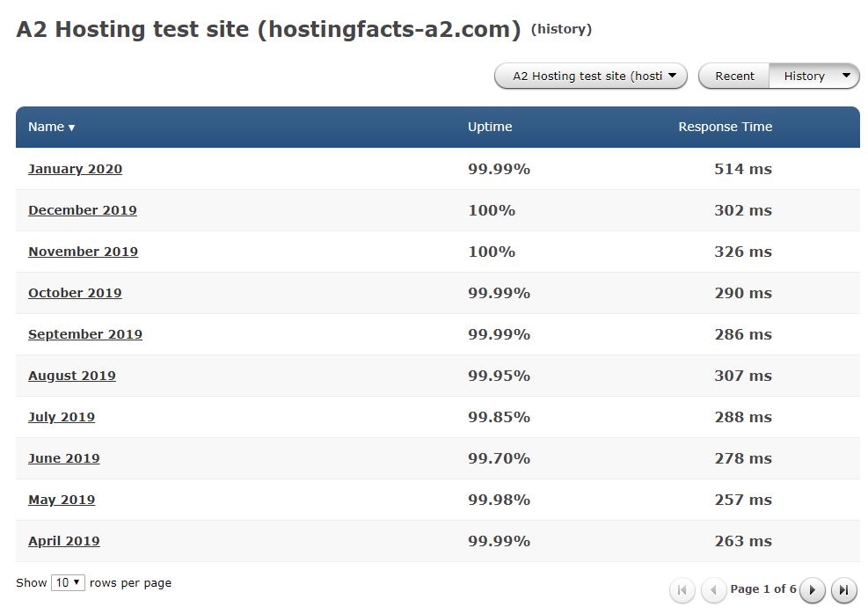Switch to the History tab
868x614 pixels.
pyautogui.click(x=804, y=76)
